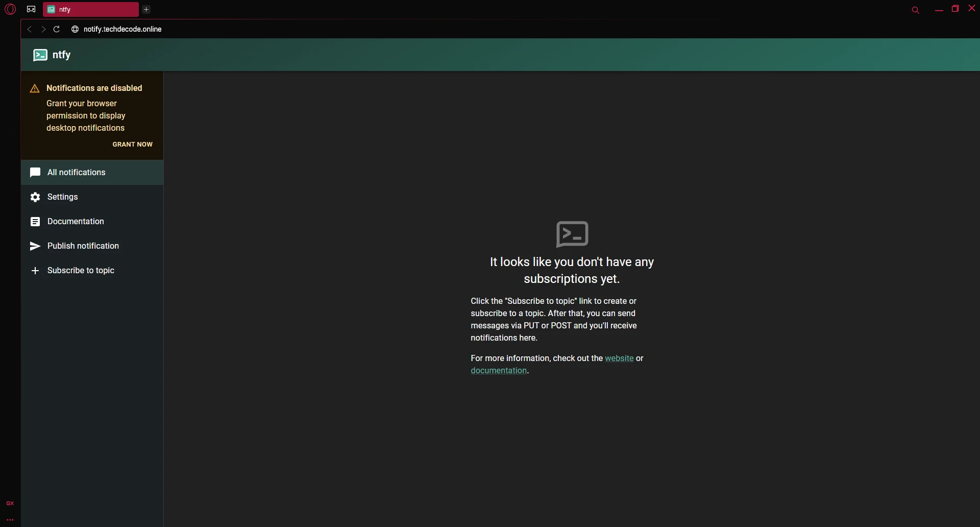This screenshot has height=527, width=980.
Task: Open a new tab with the plus button
Action: pos(146,9)
